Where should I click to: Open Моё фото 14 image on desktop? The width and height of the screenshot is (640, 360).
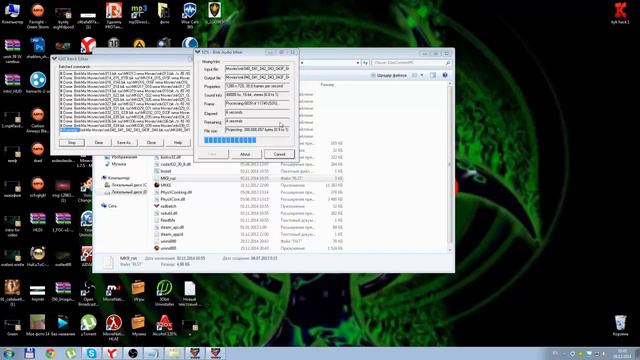38,325
